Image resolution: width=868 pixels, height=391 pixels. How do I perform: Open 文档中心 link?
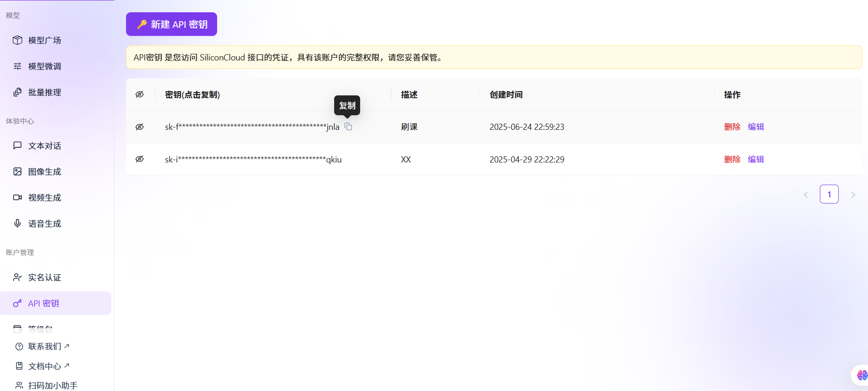49,366
